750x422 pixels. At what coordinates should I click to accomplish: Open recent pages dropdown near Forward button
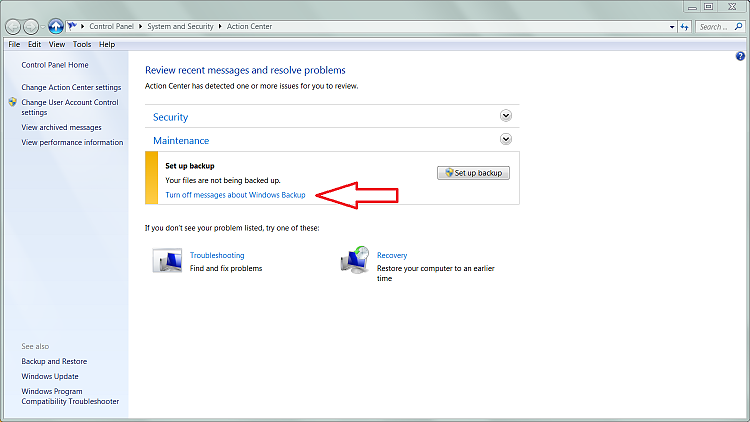43,27
